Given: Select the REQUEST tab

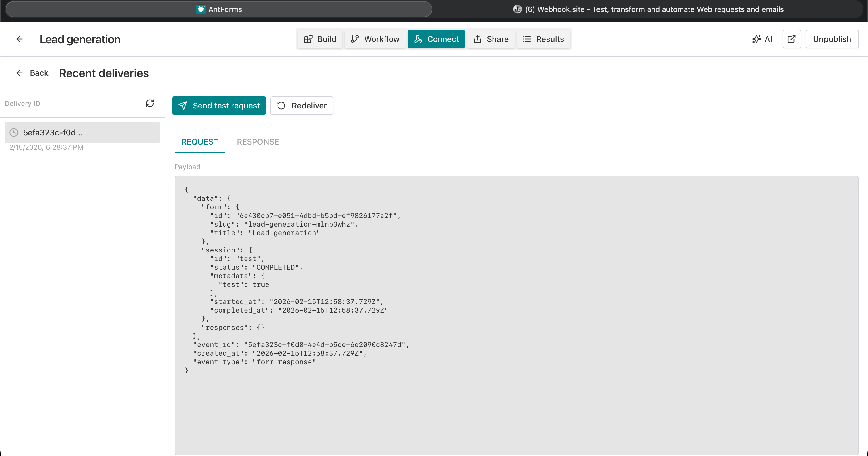Looking at the screenshot, I should coord(199,141).
